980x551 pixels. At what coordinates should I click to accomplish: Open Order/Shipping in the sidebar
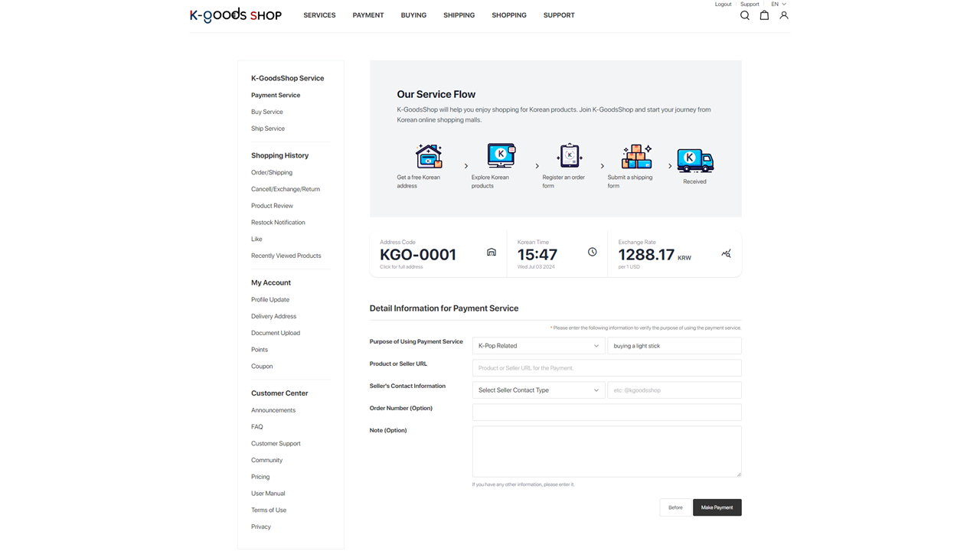pyautogui.click(x=272, y=172)
